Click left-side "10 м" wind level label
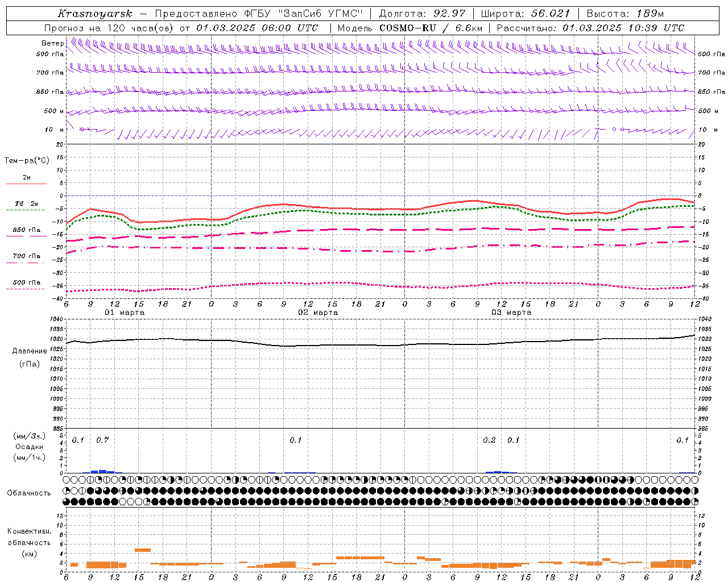Image resolution: width=728 pixels, height=582 pixels. (x=55, y=130)
